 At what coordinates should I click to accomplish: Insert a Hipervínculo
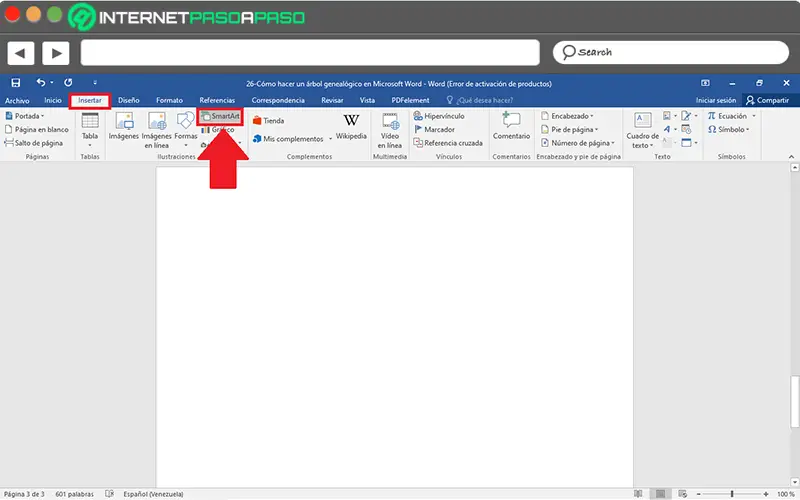pyautogui.click(x=439, y=116)
